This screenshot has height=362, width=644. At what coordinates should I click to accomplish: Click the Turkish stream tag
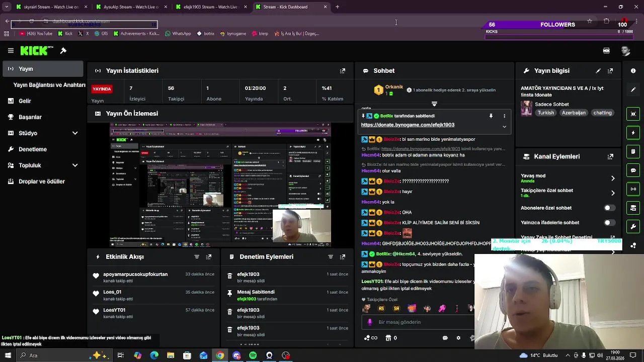point(545,113)
